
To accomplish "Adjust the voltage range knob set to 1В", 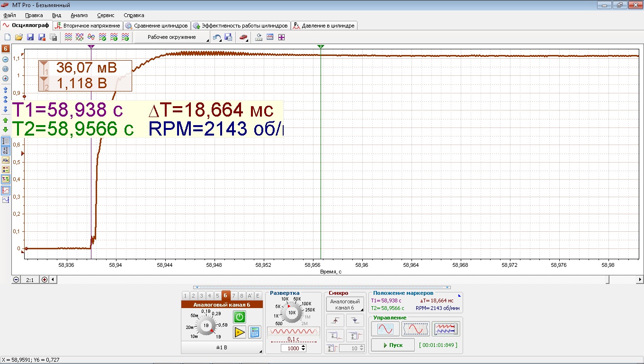I will 206,326.
